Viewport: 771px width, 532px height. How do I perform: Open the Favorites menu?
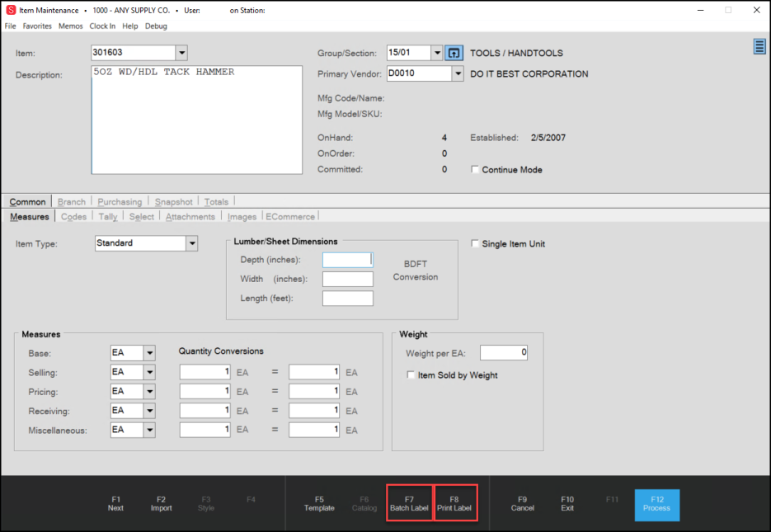(x=37, y=26)
